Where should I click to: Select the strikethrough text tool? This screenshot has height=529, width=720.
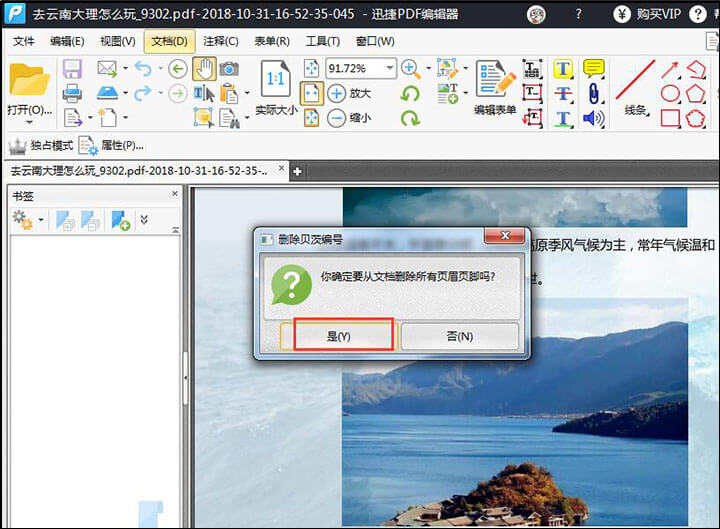(x=563, y=93)
